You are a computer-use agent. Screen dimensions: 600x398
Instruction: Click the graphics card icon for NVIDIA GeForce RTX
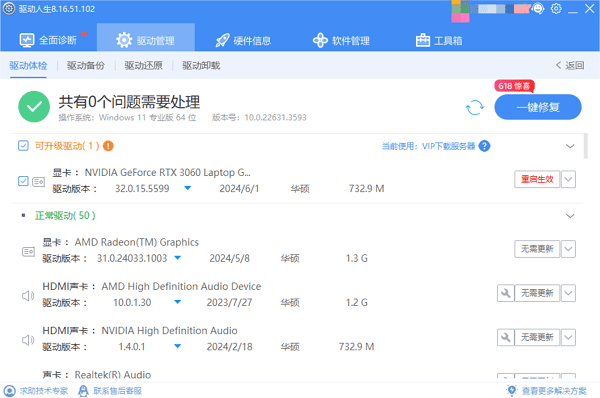[39, 181]
